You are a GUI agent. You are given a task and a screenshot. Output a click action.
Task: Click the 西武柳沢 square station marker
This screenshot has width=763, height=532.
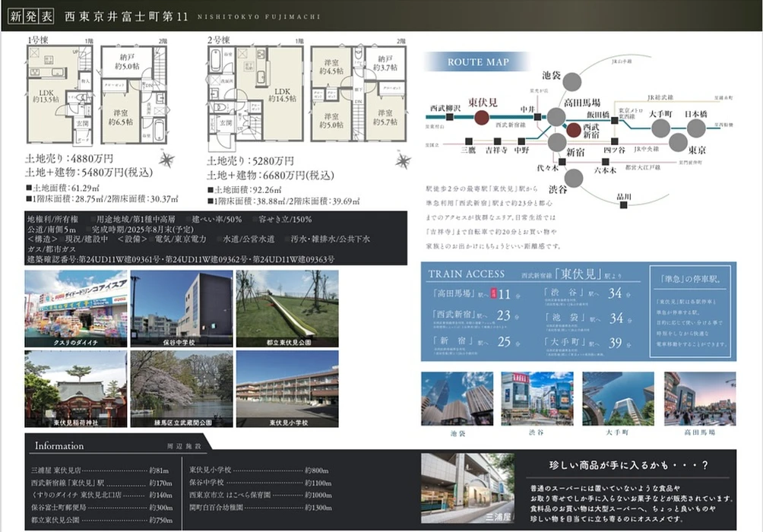[x=450, y=117]
